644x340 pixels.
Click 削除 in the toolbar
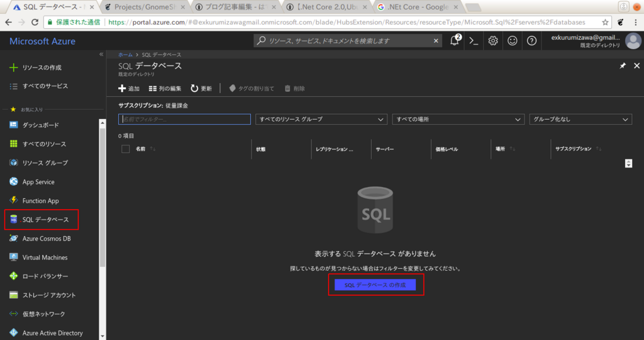coord(295,88)
